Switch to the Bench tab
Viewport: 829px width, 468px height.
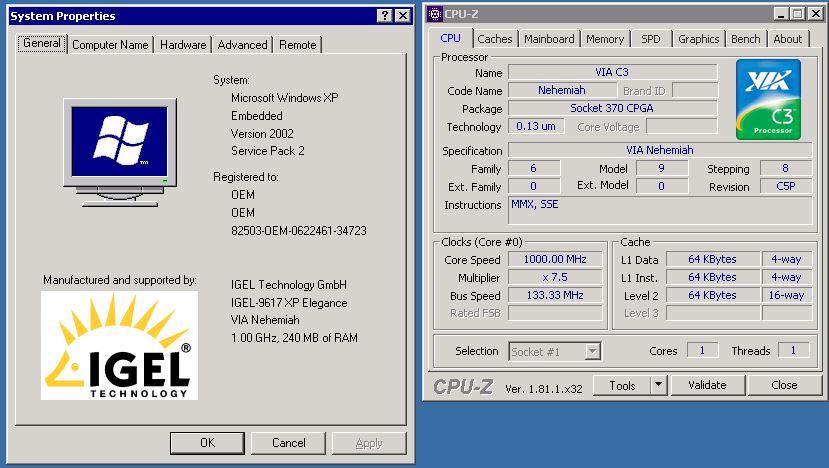pyautogui.click(x=745, y=39)
